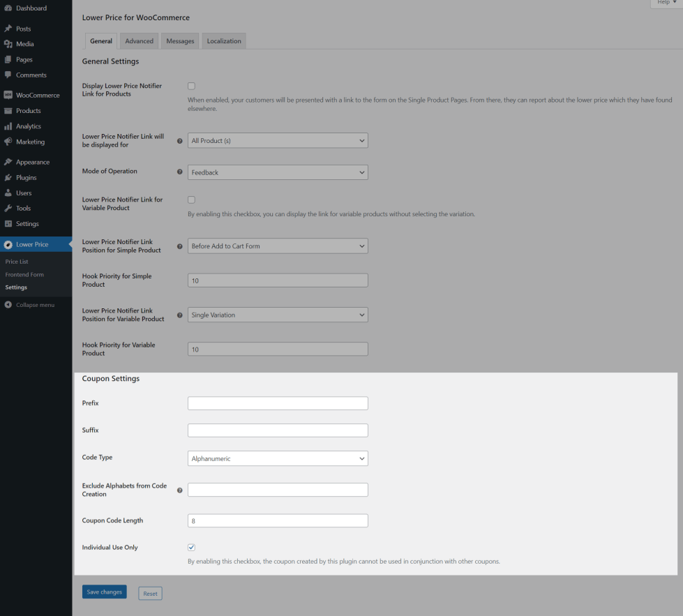Uncheck the Individual Use Only checkbox
Screen dimensions: 683x616
(x=191, y=547)
